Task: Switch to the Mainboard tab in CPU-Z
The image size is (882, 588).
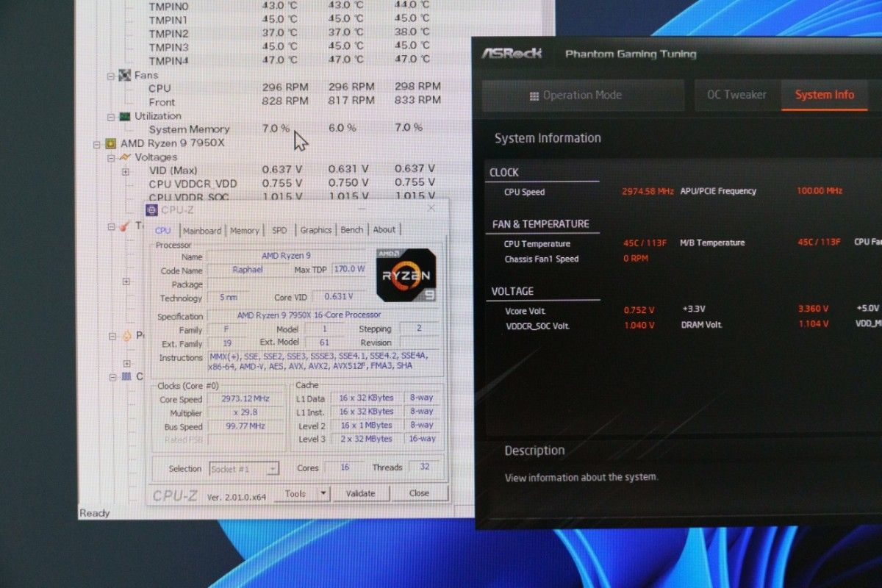Action: (x=202, y=230)
